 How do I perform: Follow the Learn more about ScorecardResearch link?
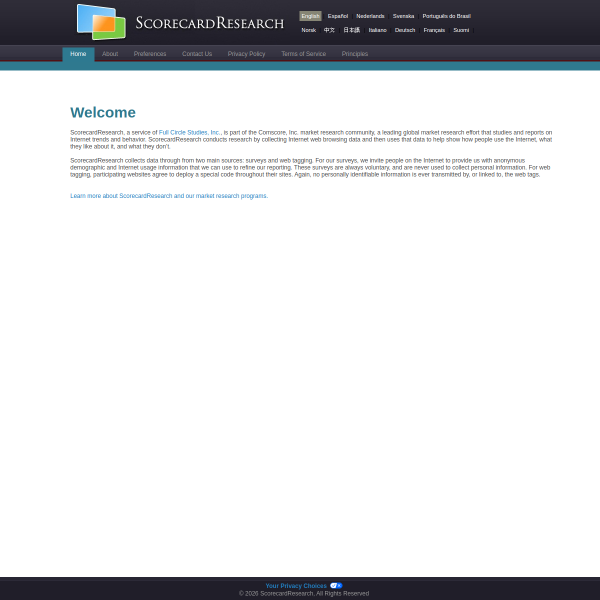coord(169,196)
